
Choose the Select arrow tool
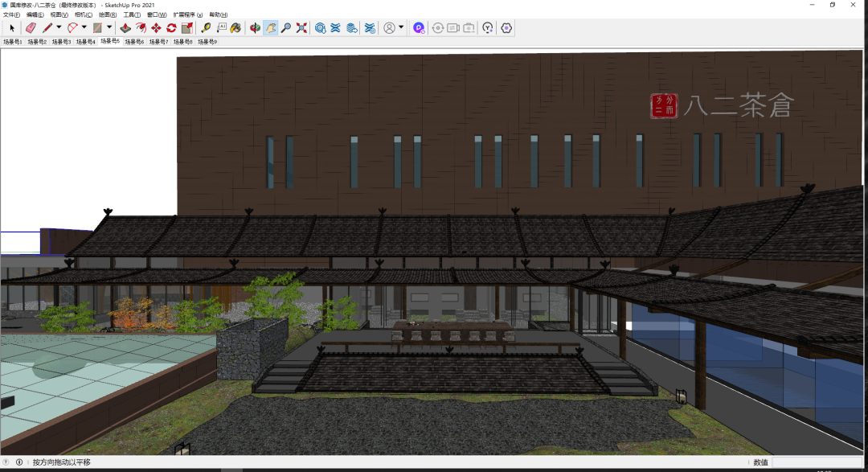point(12,28)
